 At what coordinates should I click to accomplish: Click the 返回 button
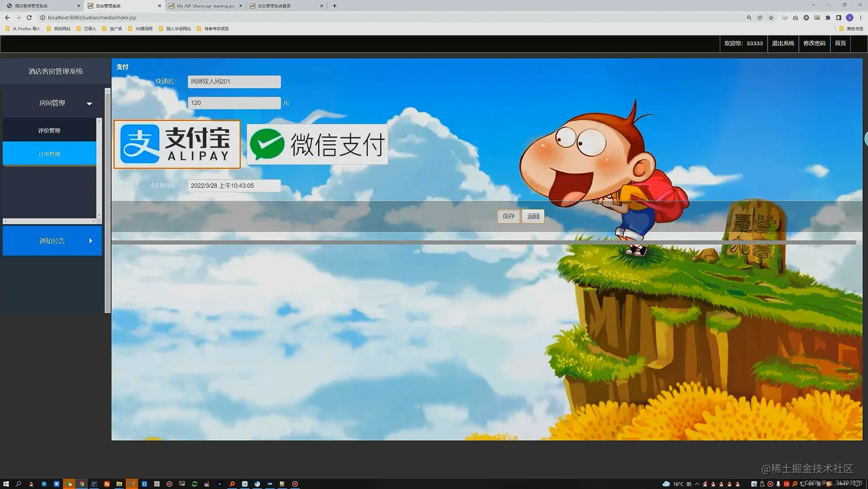[533, 216]
